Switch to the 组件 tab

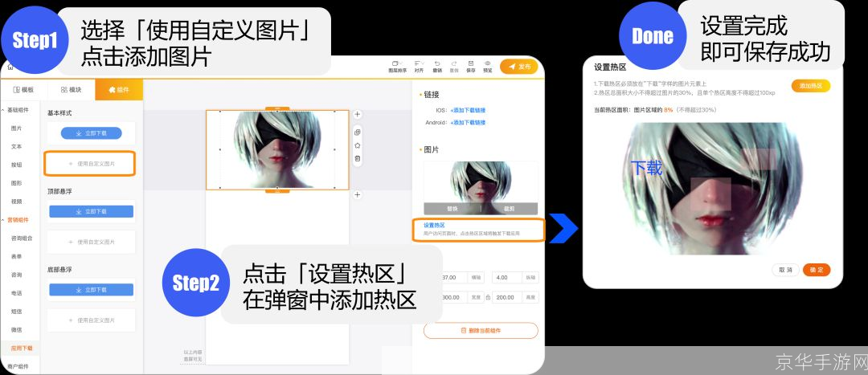point(119,89)
